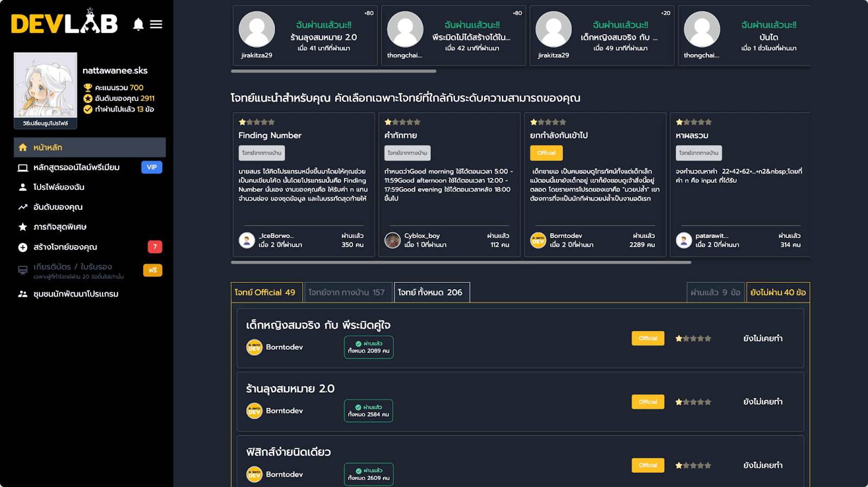The image size is (868, 487).
Task: Filter by ยังไม่ผ่าน 40 ข้อ
Action: click(777, 292)
